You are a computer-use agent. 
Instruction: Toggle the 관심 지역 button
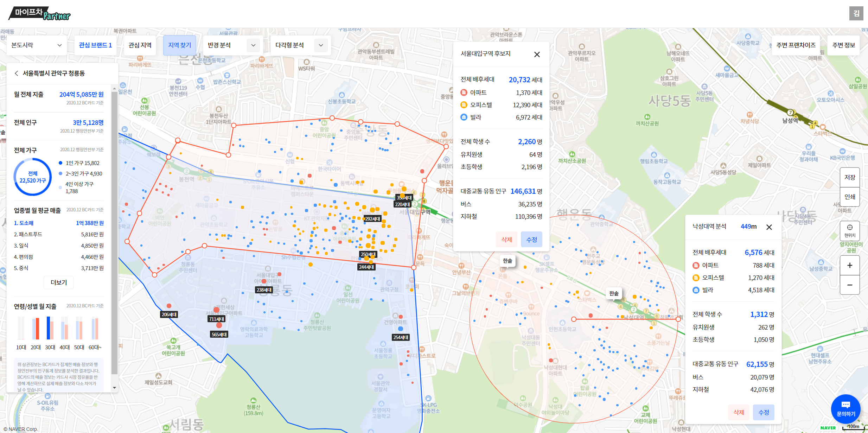coord(140,45)
